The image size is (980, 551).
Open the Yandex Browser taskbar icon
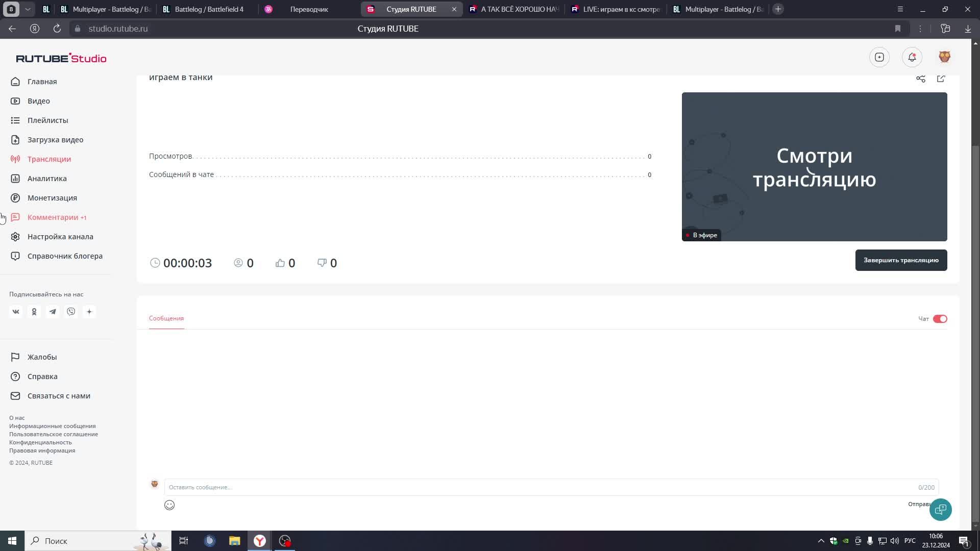(260, 541)
